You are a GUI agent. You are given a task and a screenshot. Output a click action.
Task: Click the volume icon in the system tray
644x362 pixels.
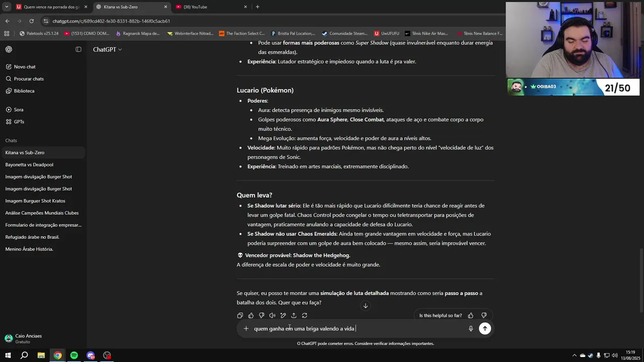coord(614,355)
